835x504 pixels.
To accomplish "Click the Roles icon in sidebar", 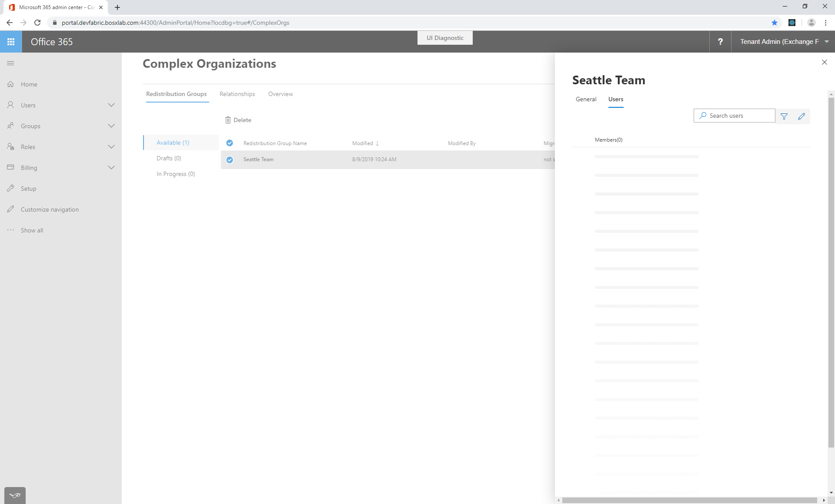I will pyautogui.click(x=10, y=147).
